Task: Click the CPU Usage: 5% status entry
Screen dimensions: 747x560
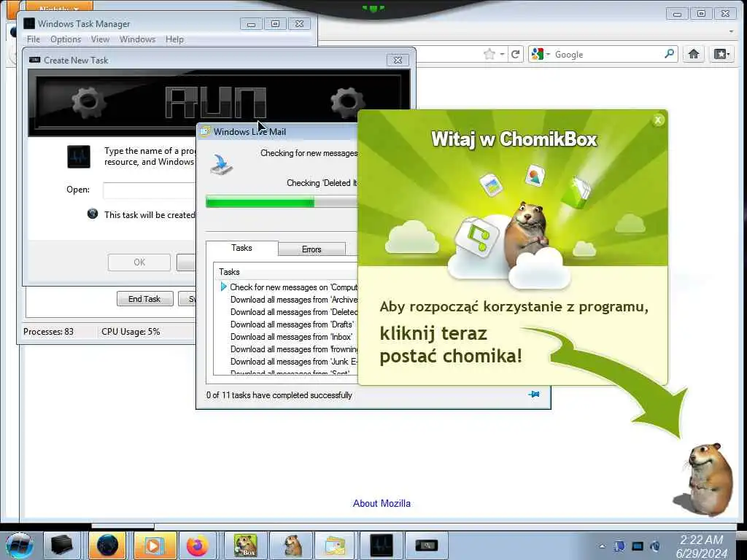Action: (131, 332)
